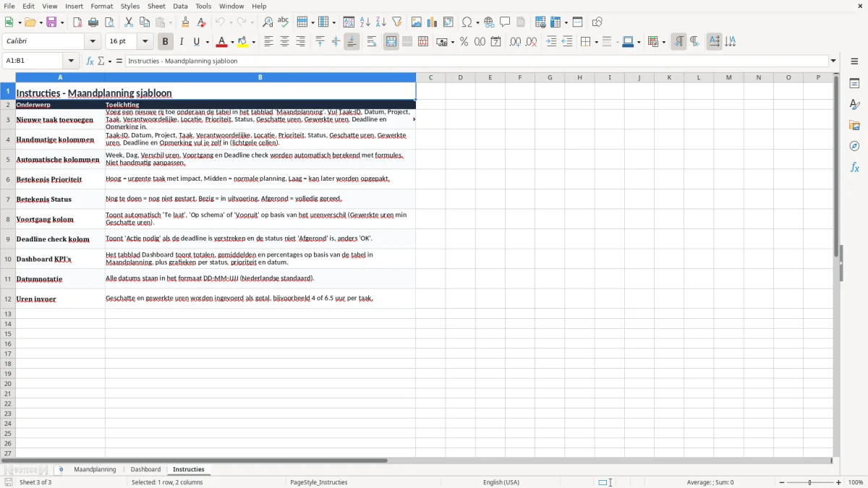Image resolution: width=868 pixels, height=488 pixels.
Task: Click Clear Direct Formatting icon
Action: tap(201, 22)
